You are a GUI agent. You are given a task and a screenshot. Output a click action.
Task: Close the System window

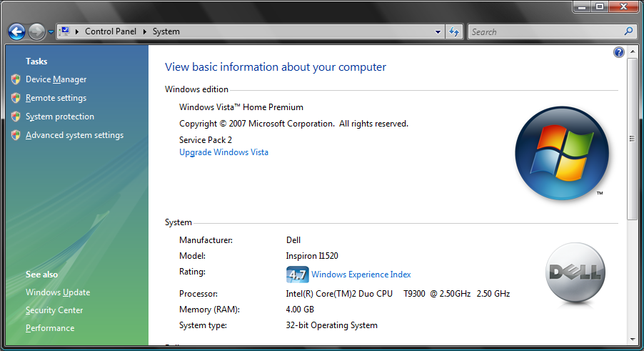pyautogui.click(x=623, y=6)
